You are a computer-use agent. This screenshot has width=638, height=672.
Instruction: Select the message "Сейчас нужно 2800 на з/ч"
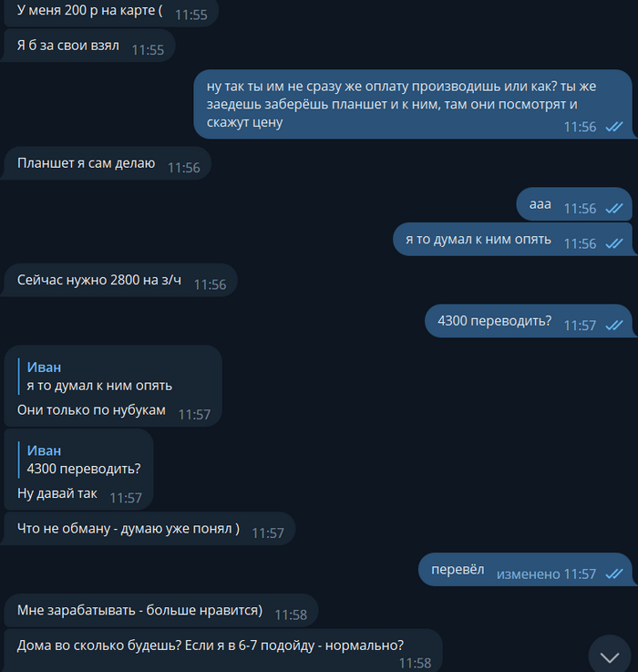click(x=98, y=281)
